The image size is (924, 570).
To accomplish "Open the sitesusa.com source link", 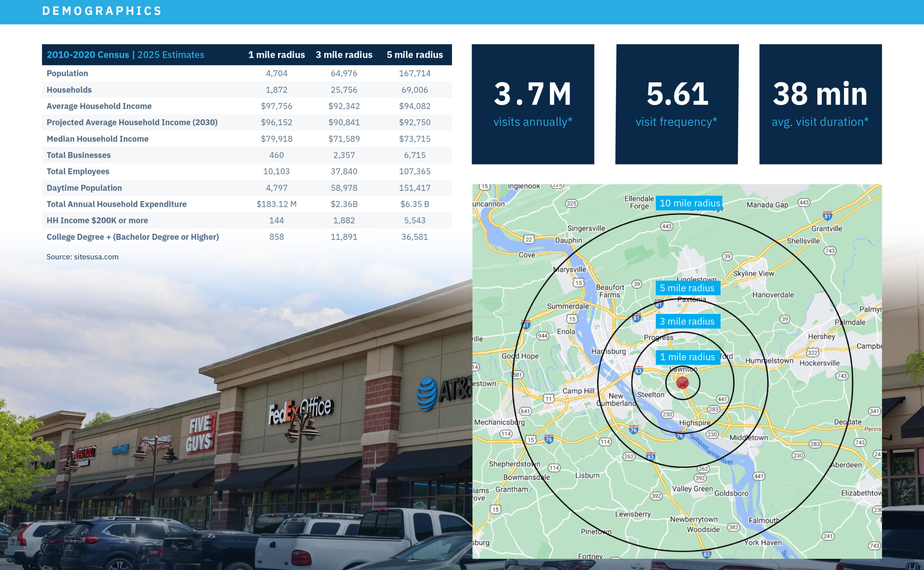I will click(x=96, y=257).
